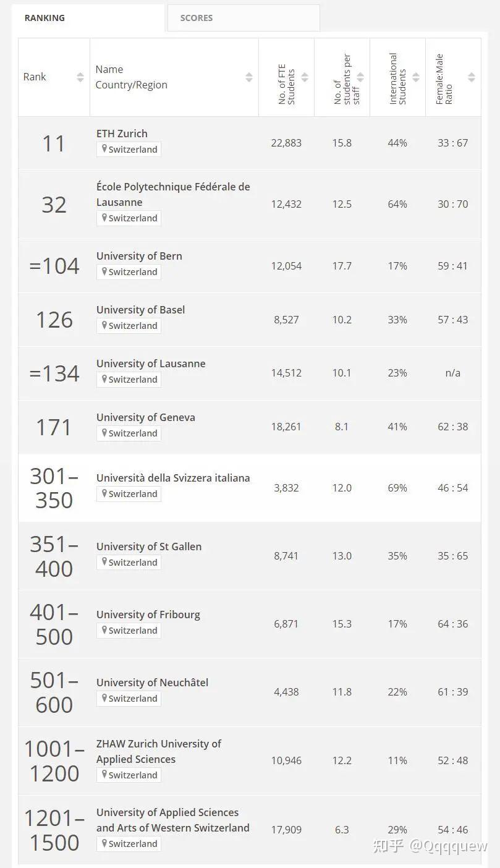Open University of Fribourg page

pyautogui.click(x=148, y=615)
